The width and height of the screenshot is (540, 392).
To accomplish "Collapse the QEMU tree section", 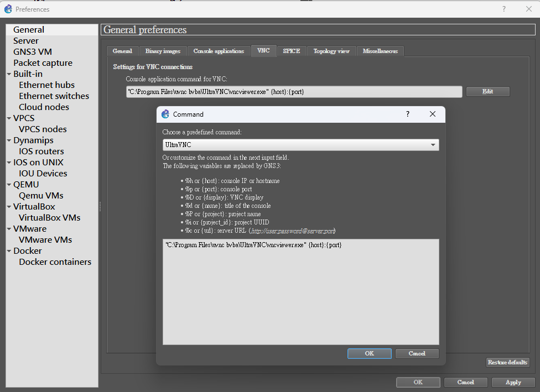I will (x=9, y=185).
